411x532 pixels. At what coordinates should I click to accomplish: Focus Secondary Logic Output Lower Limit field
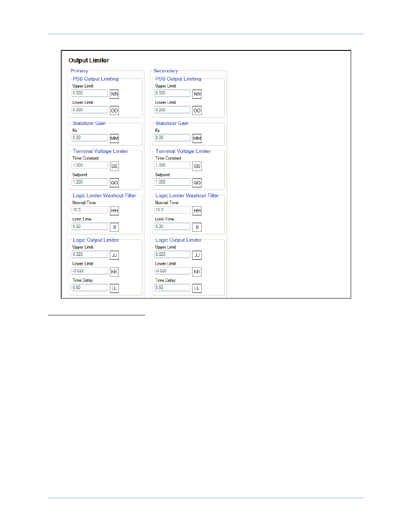click(x=172, y=271)
